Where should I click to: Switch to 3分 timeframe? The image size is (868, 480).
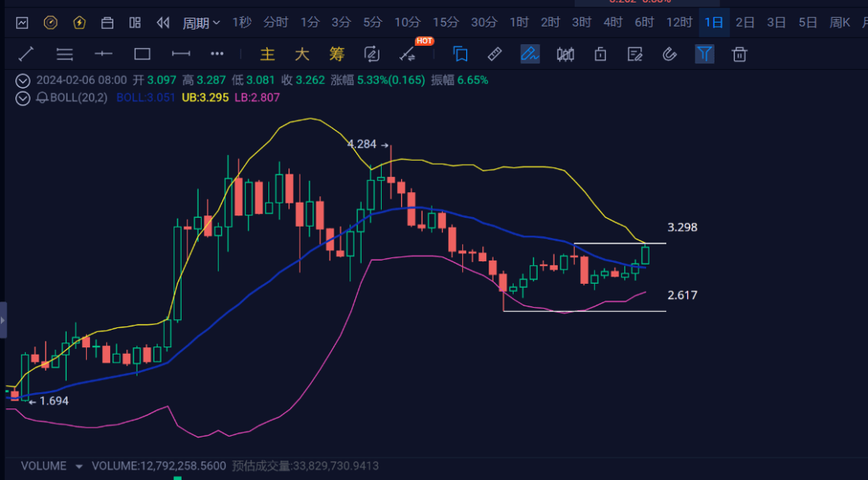(341, 23)
